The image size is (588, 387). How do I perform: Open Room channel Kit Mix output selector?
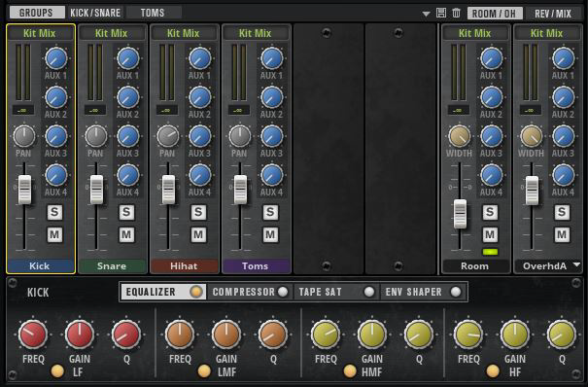coord(474,33)
